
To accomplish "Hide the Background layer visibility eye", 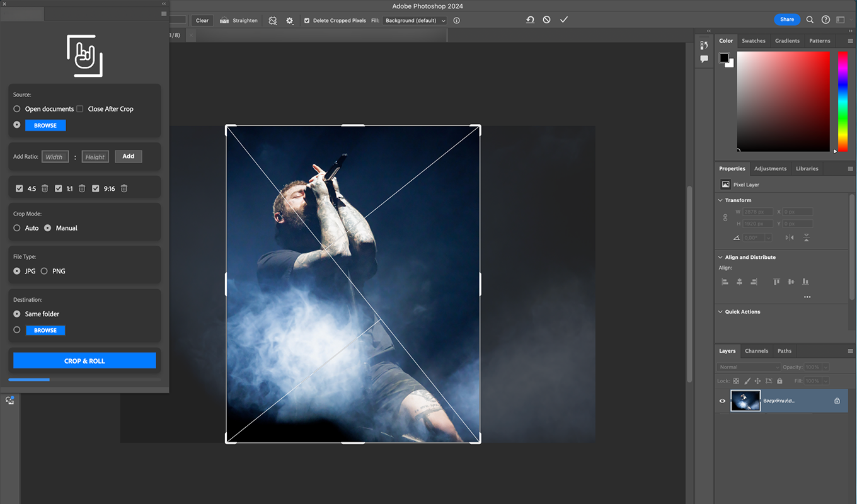I will click(x=722, y=401).
